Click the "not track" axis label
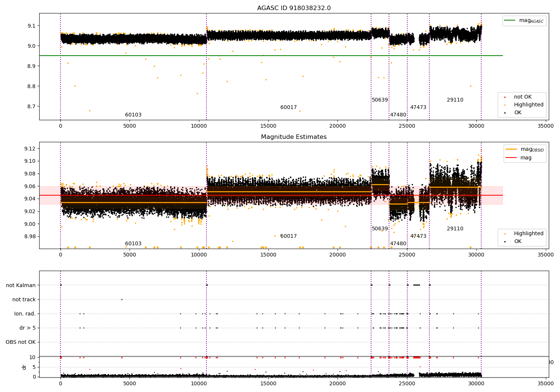560x392 pixels. click(x=24, y=299)
